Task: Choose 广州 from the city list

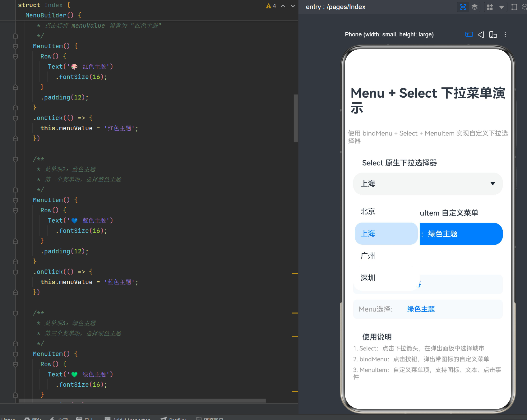Action: click(386, 256)
